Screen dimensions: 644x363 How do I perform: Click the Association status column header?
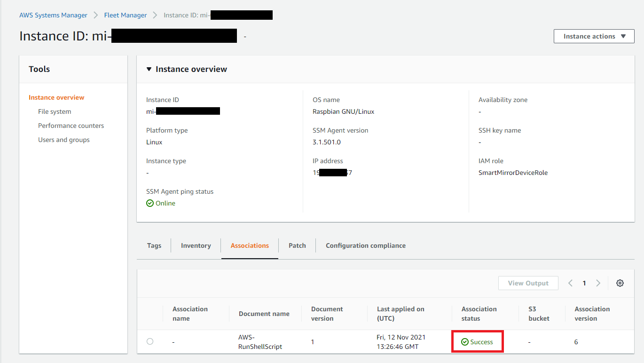[x=479, y=314]
